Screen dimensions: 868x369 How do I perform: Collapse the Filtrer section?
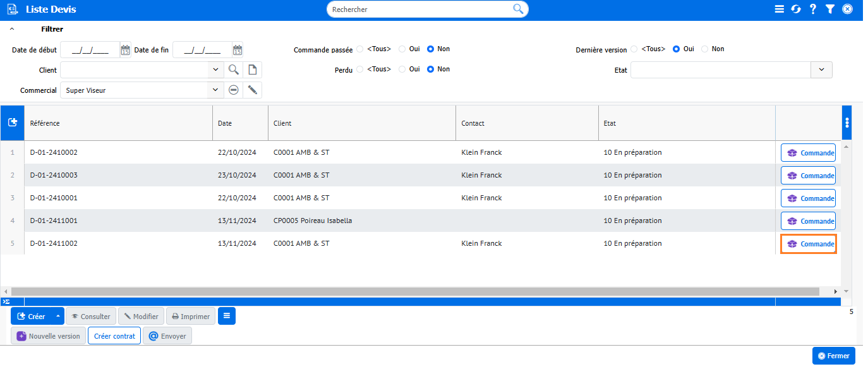coord(12,29)
